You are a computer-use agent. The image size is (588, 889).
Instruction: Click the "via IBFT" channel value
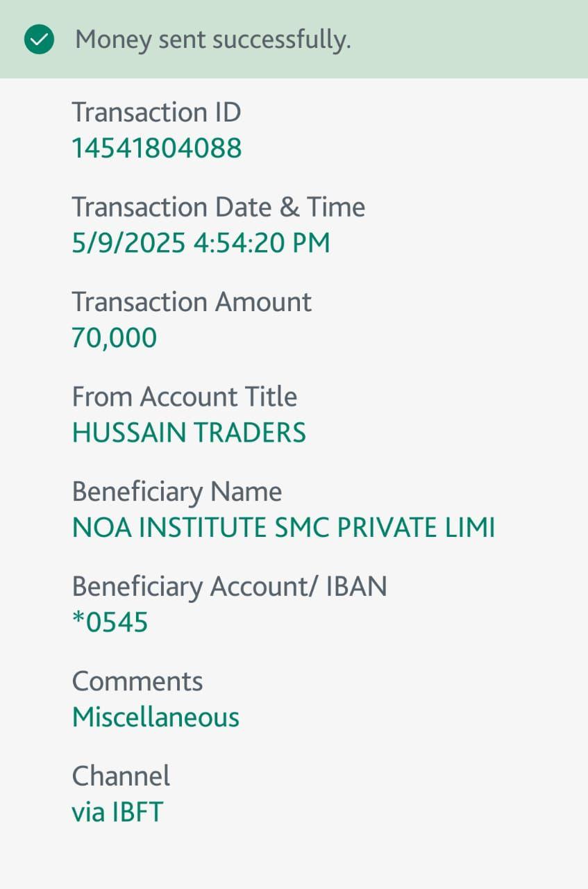(117, 812)
